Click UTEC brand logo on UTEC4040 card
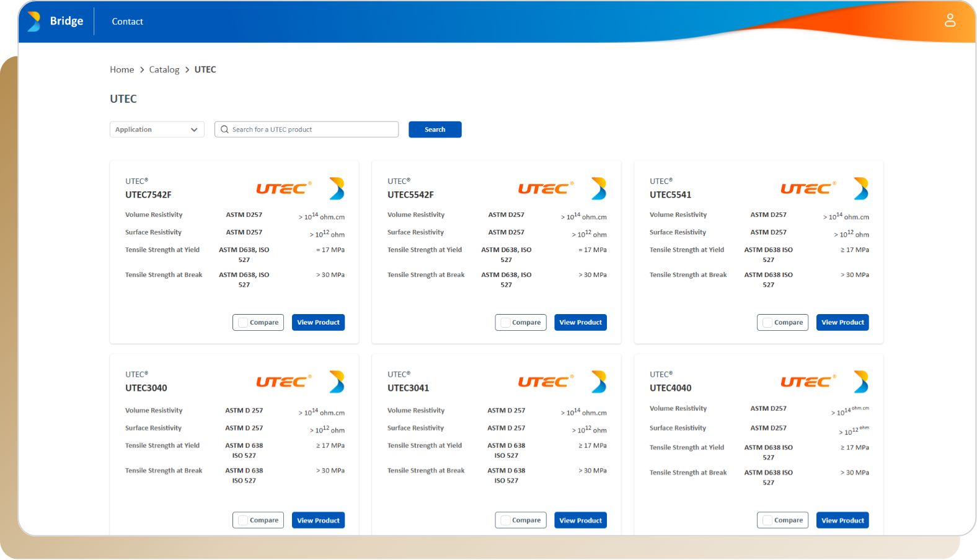977x560 pixels. click(x=808, y=382)
